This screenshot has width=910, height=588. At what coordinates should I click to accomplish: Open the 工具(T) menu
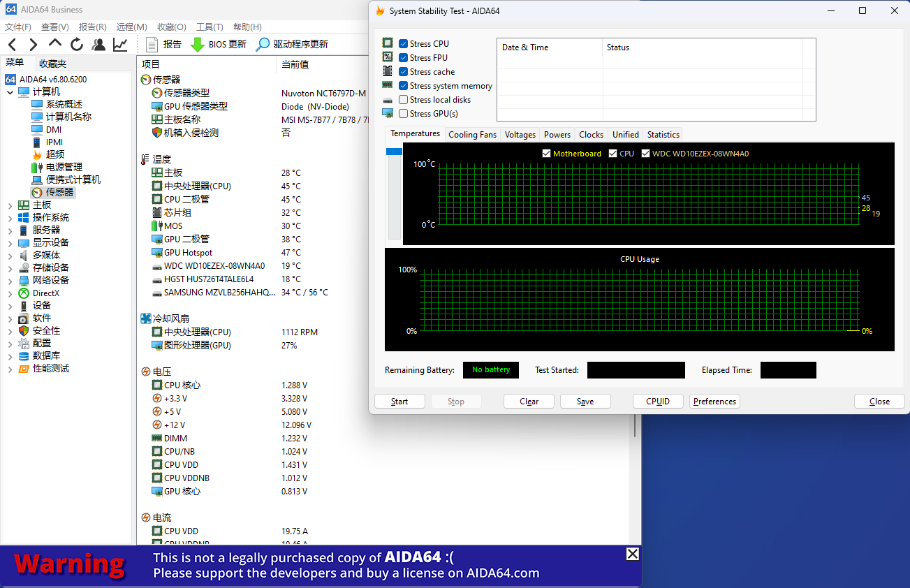point(210,27)
